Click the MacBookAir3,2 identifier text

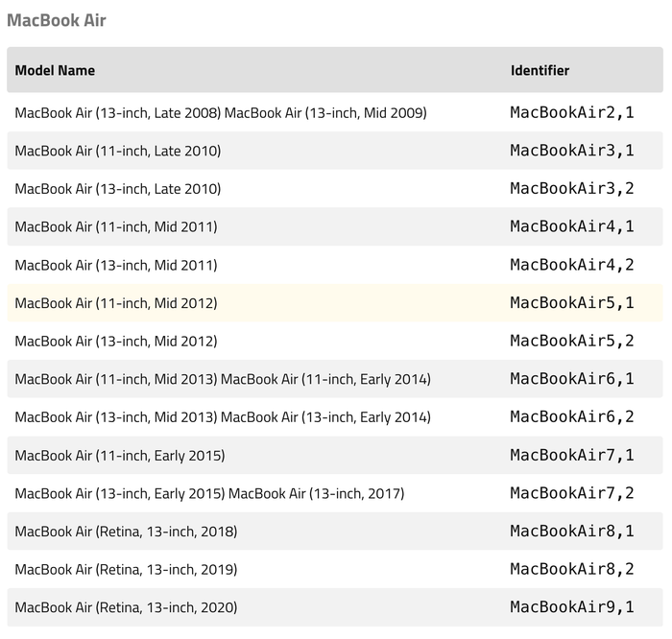572,188
